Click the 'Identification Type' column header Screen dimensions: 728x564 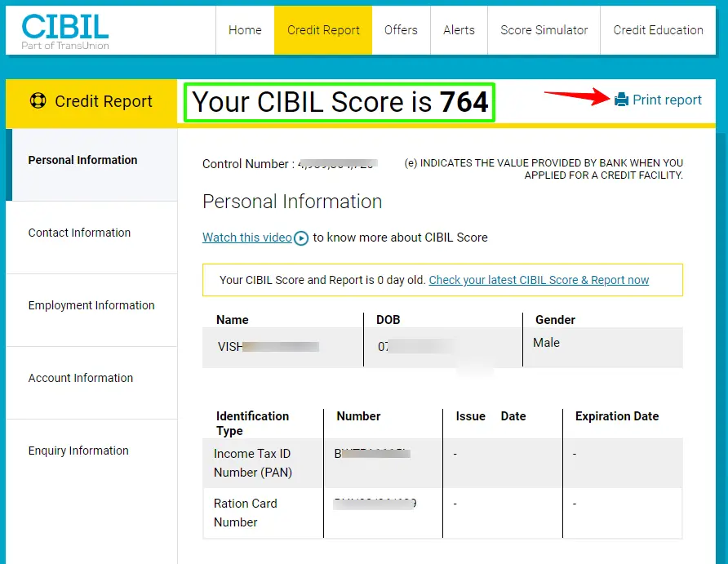coord(252,424)
